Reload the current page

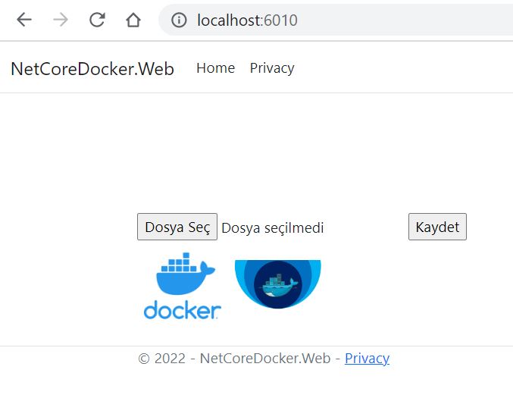pos(97,20)
